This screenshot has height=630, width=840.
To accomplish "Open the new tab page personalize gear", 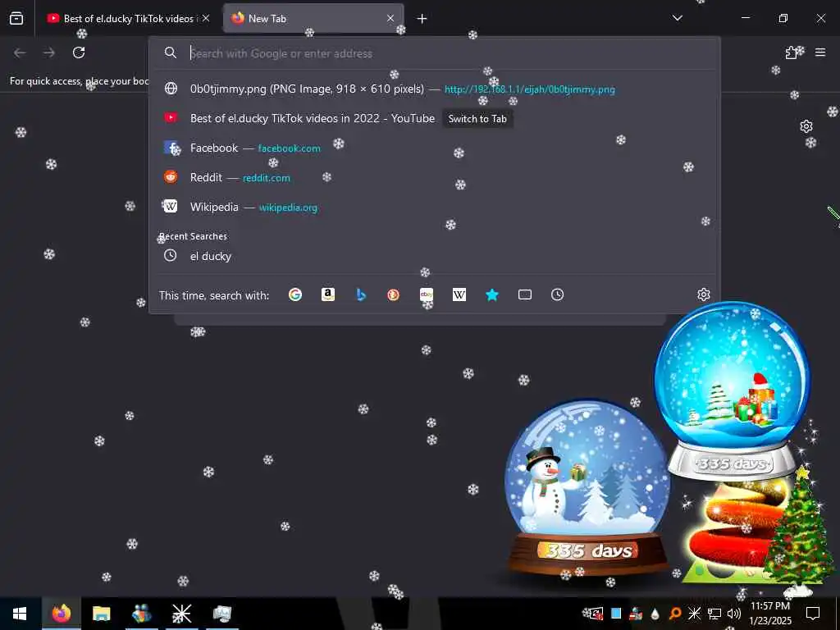I will (806, 126).
